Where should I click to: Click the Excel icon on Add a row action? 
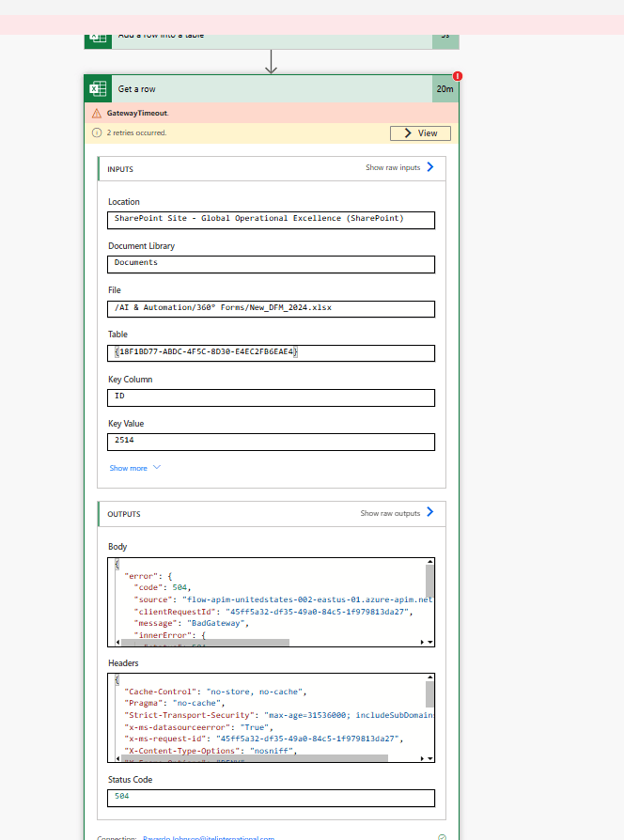[98, 40]
